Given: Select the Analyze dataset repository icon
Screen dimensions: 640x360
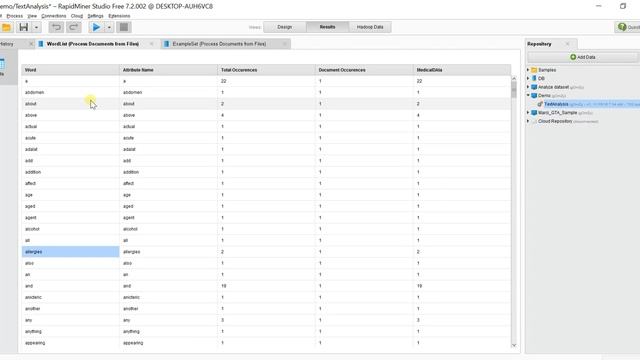Looking at the screenshot, I should pyautogui.click(x=534, y=87).
